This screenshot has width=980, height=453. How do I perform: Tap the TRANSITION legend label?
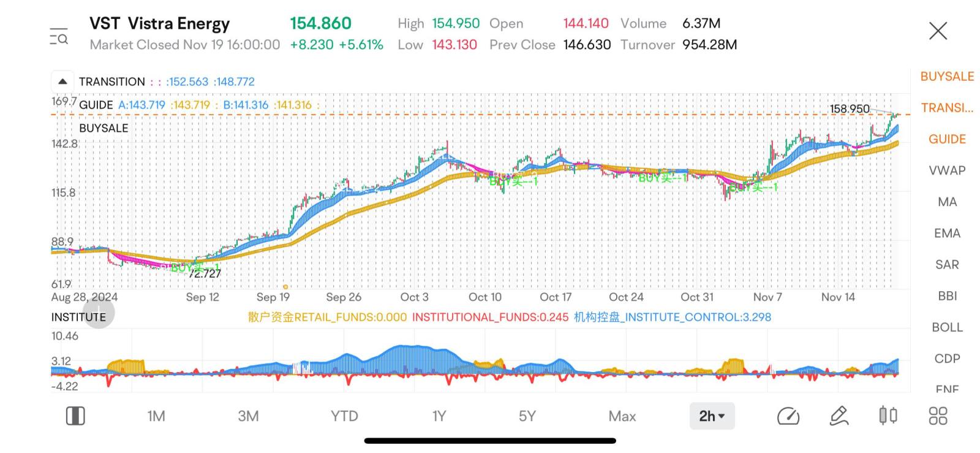point(112,82)
